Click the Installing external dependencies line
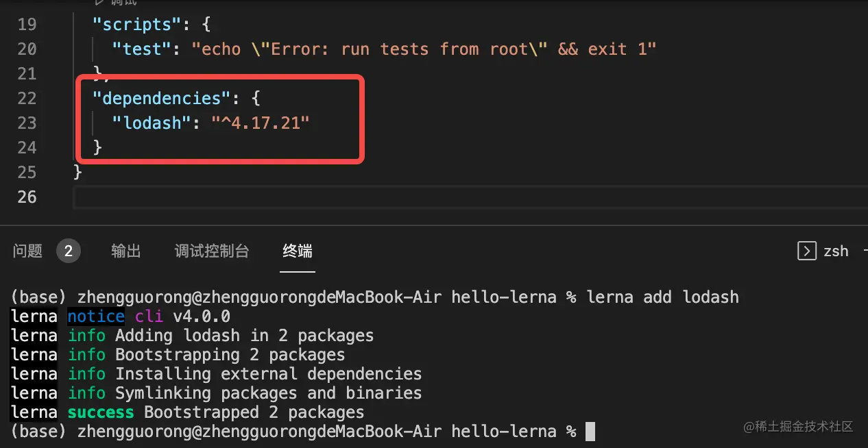Screen dimensions: 868x448 217,374
